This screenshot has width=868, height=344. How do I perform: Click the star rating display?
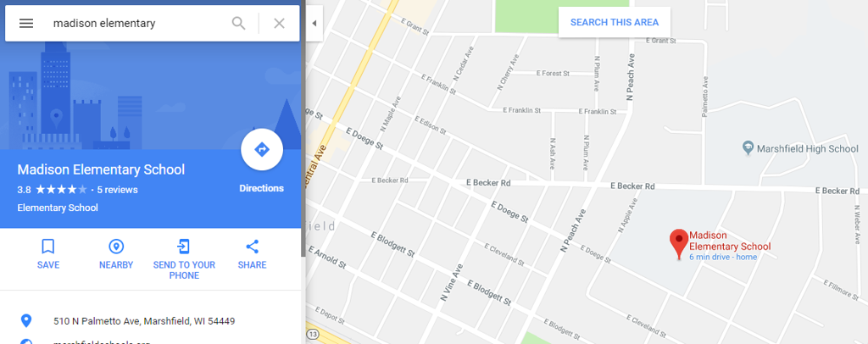coord(61,190)
